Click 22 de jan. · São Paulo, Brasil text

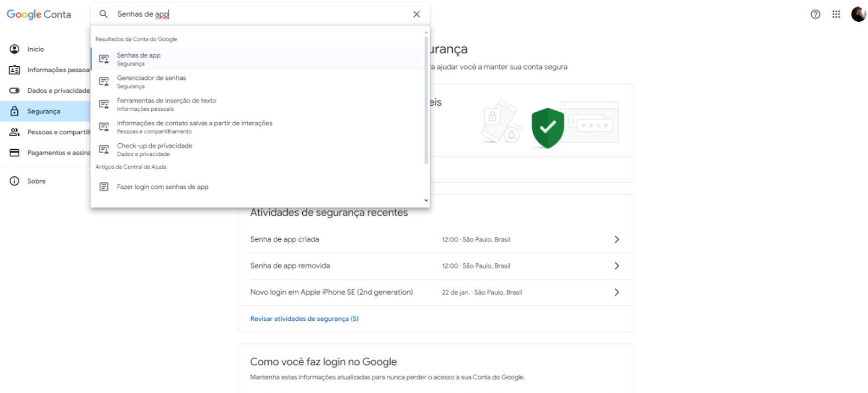coord(482,293)
